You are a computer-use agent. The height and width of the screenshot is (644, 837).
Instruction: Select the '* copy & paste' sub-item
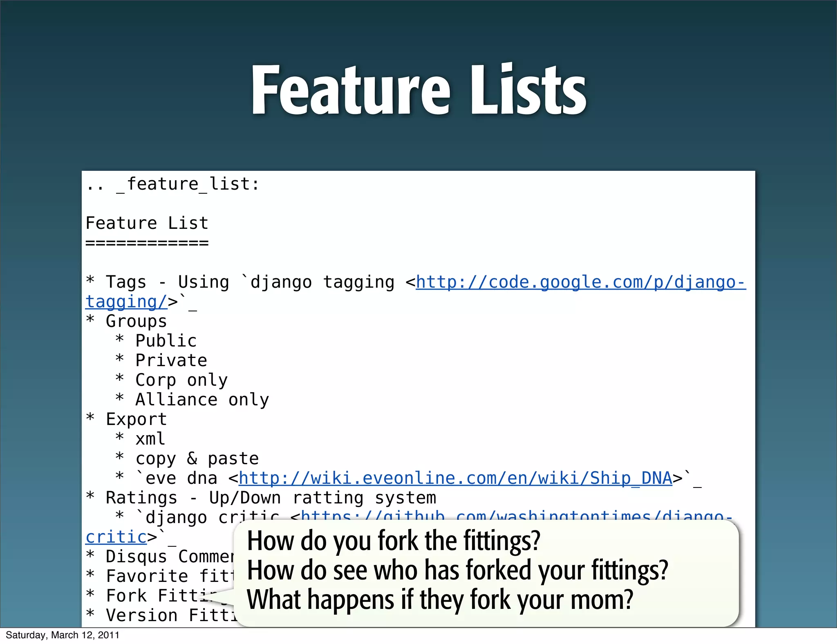click(x=187, y=459)
